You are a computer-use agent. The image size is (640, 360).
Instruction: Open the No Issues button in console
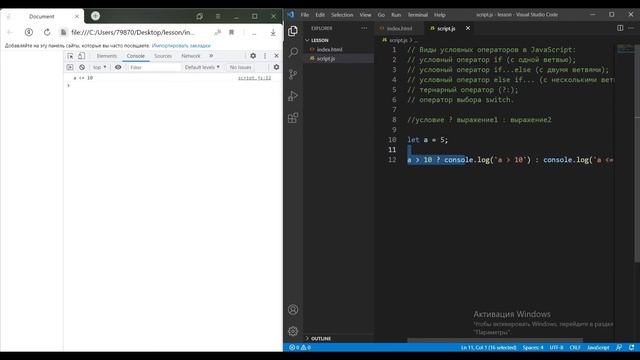point(240,67)
